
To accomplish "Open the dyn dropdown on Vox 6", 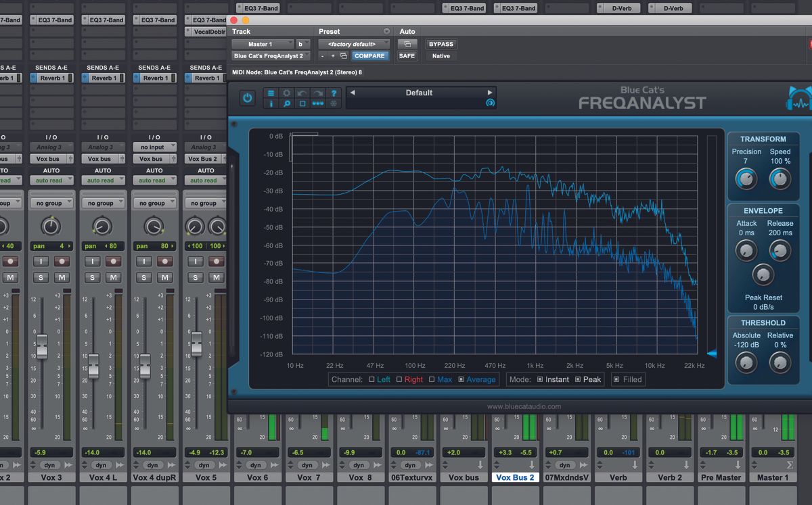I will [257, 465].
